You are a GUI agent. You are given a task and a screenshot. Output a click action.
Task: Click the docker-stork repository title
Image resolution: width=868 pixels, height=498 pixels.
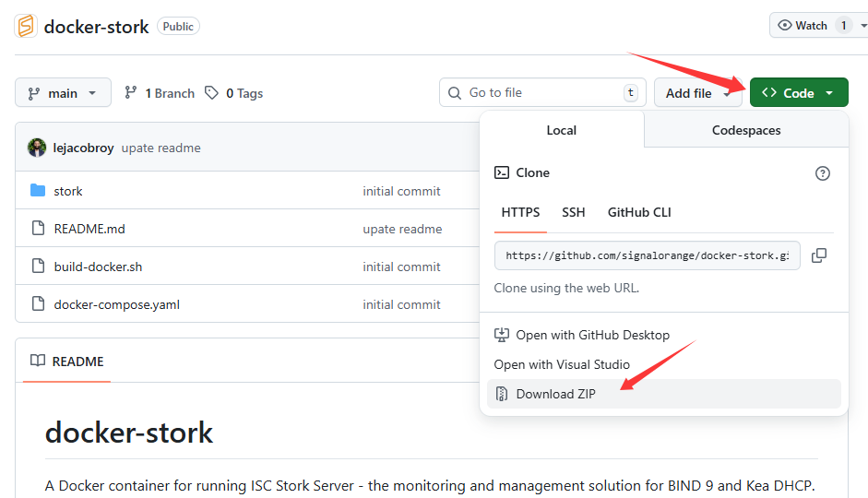coord(96,27)
